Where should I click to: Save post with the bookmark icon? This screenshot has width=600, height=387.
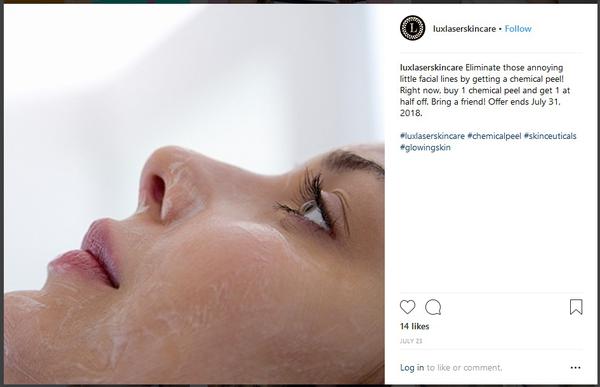[576, 307]
